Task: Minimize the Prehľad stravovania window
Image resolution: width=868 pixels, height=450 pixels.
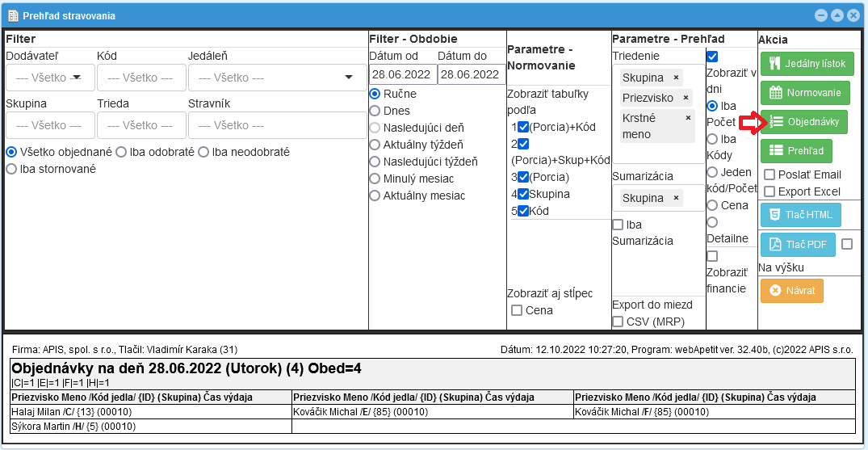Action: 820,15
